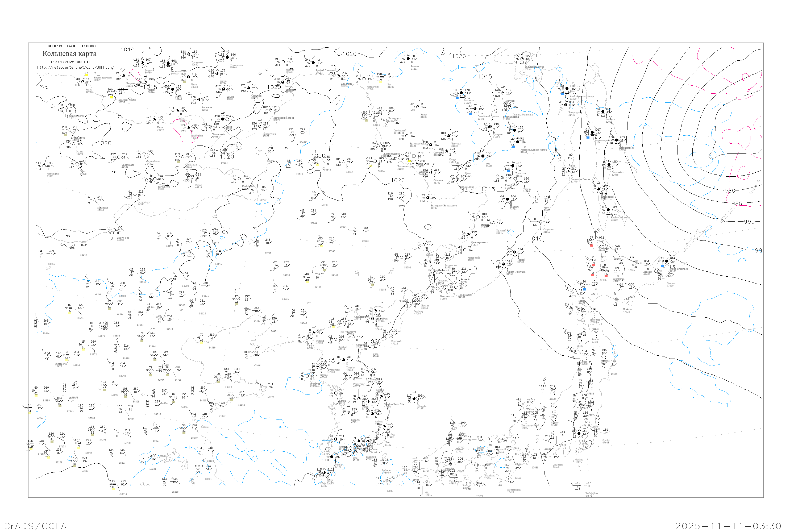Click the 'Oita 47815' station label
Image resolution: width=798 pixels, height=532 pixels.
click(x=429, y=493)
